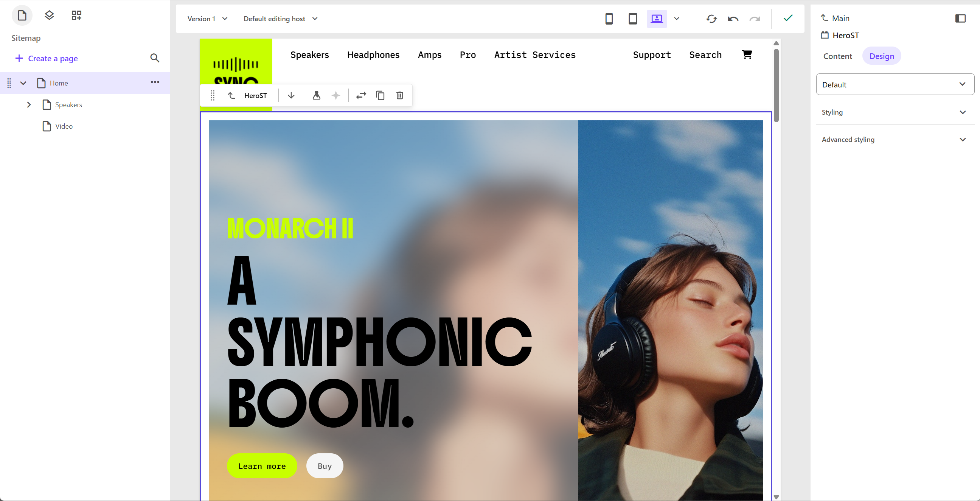Go up to Main parent in right panel
Viewport: 980px width, 501px height.
point(825,18)
